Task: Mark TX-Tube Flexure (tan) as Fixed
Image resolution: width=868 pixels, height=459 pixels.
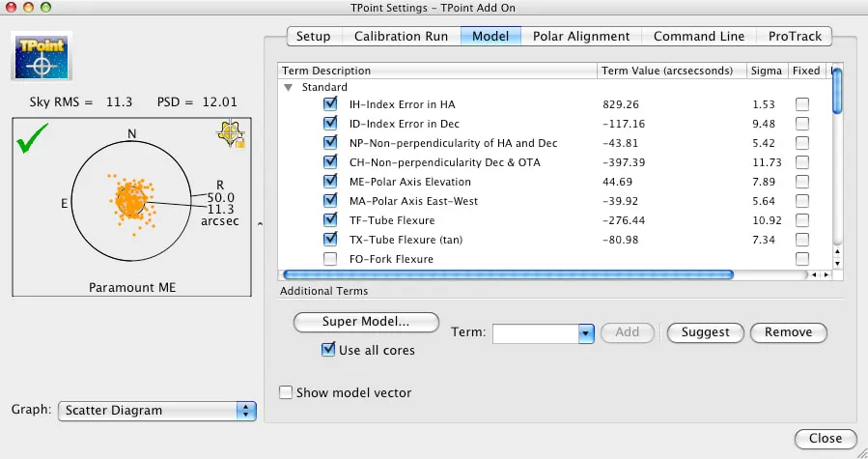Action: coord(802,240)
